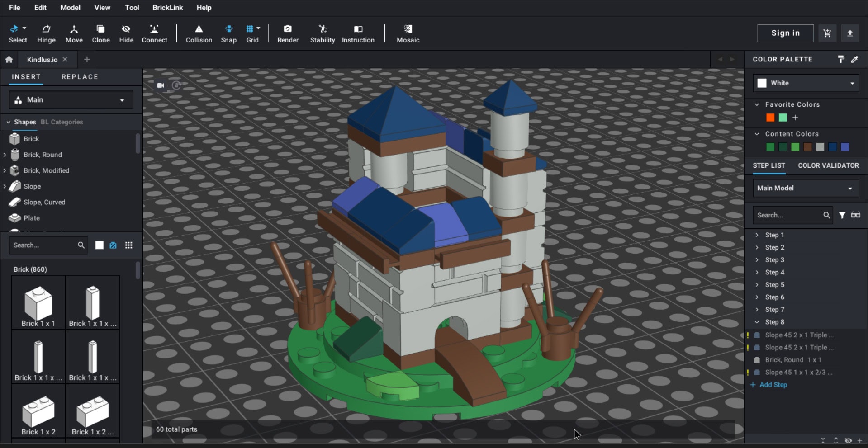Screen dimensions: 868x448
Task: Click the Connect tool icon
Action: (x=154, y=33)
